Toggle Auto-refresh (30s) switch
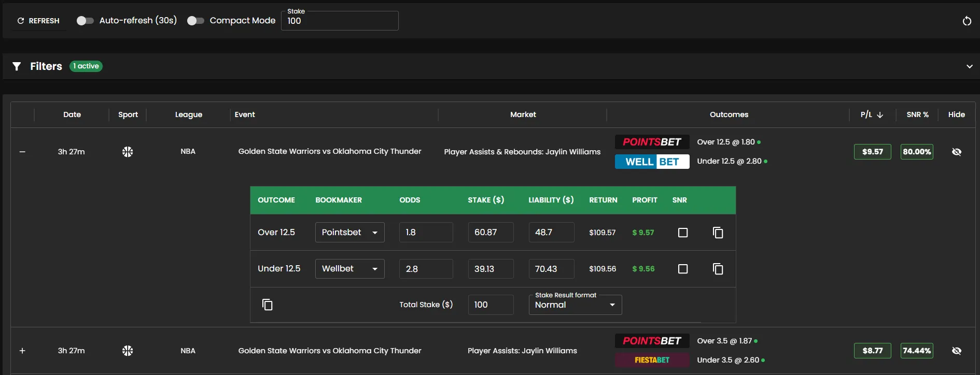This screenshot has height=375, width=980. [x=85, y=21]
